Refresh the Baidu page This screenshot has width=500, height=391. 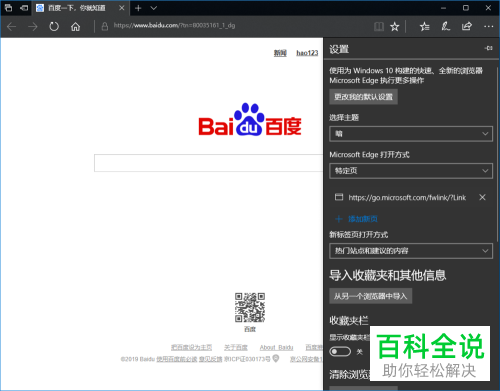point(54,26)
